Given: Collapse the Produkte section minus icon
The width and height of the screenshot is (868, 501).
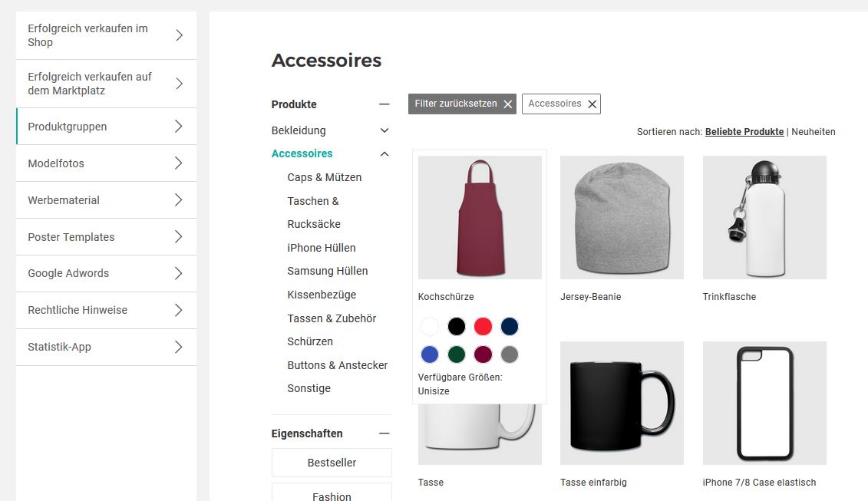Looking at the screenshot, I should [x=384, y=104].
